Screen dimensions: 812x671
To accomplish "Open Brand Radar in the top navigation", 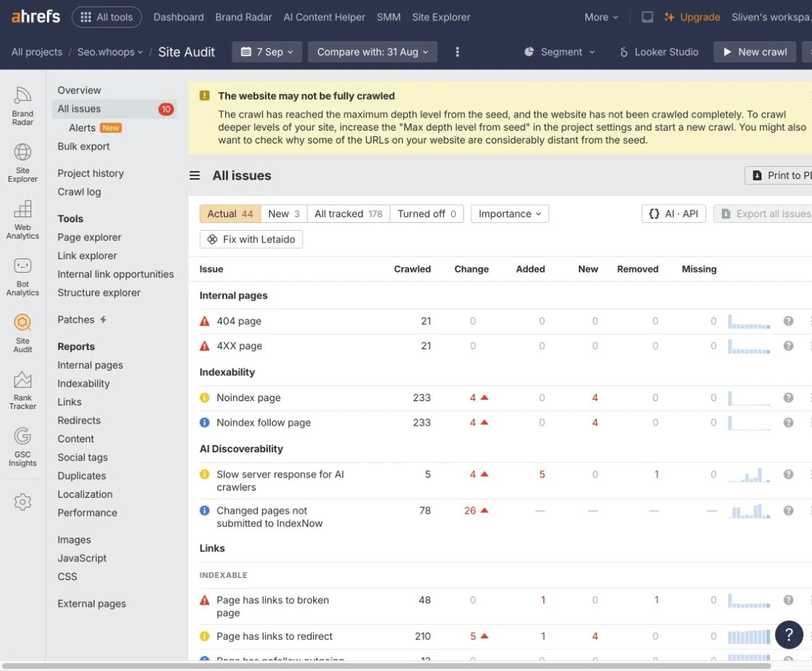I will click(x=243, y=17).
